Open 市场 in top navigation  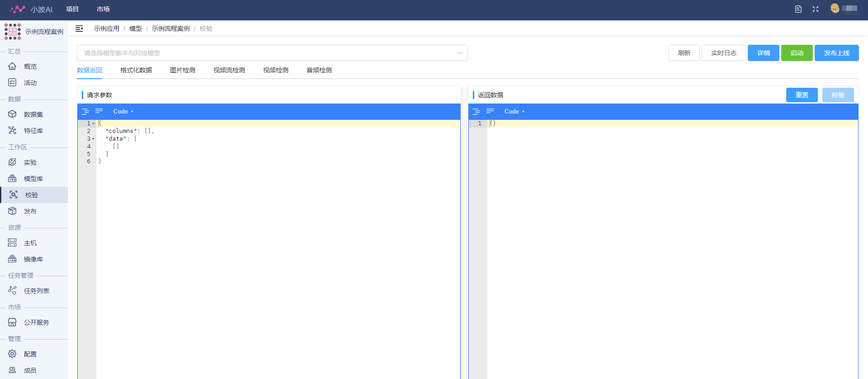pos(103,9)
